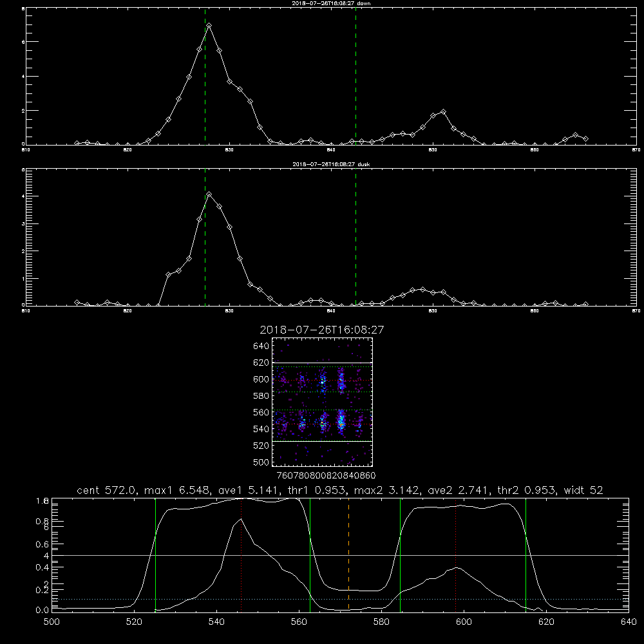Click the green dashed line near 828 in dawn plot

(205, 77)
